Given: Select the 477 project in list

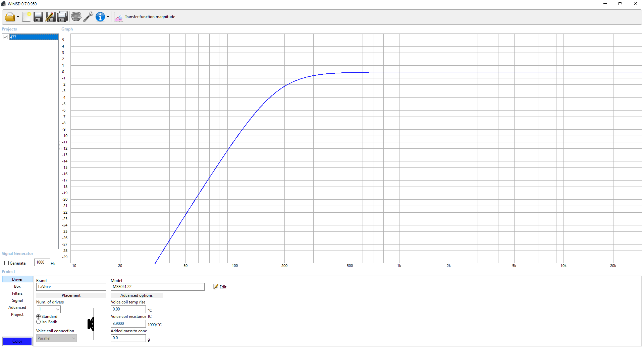Looking at the screenshot, I should point(34,37).
